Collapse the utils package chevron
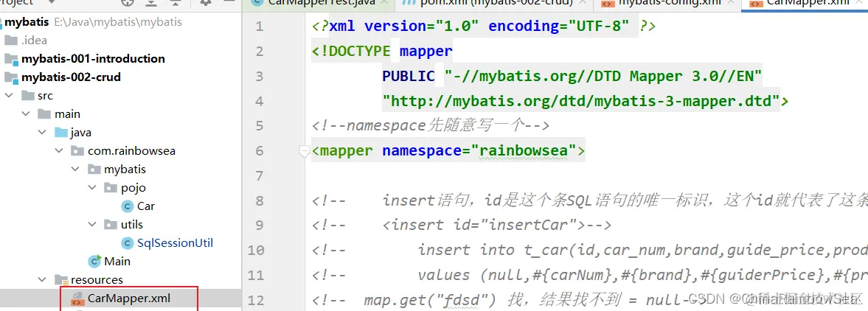Viewport: 868px width, 311px height. point(92,225)
